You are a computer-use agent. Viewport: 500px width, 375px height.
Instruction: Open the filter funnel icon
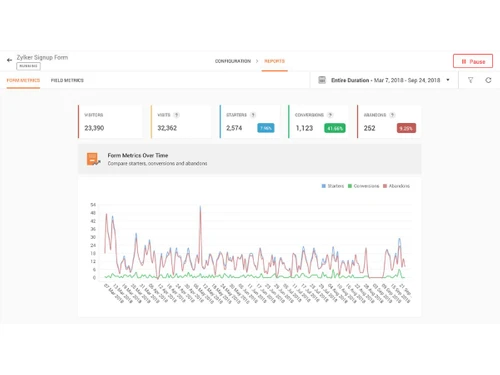coord(470,80)
